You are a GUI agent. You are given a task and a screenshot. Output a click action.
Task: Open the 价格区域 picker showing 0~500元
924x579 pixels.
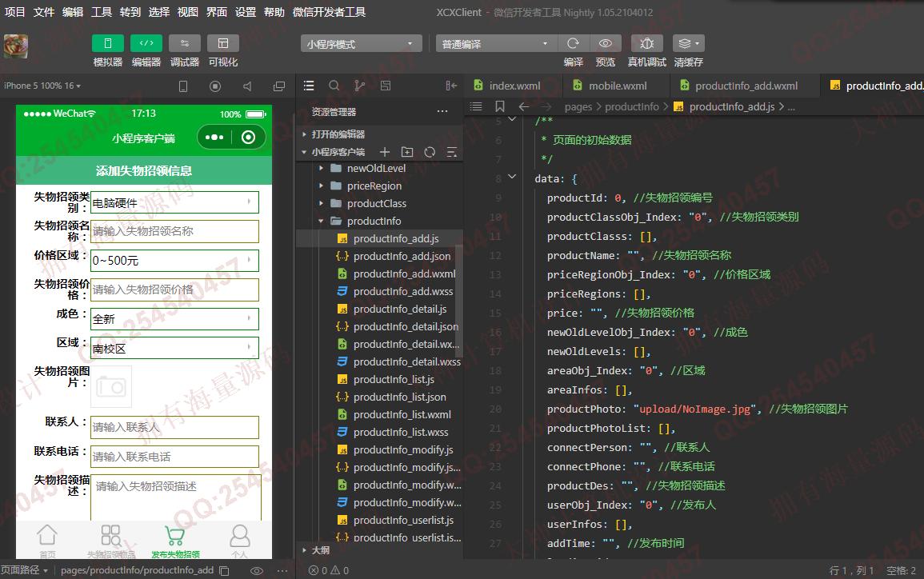tap(174, 261)
